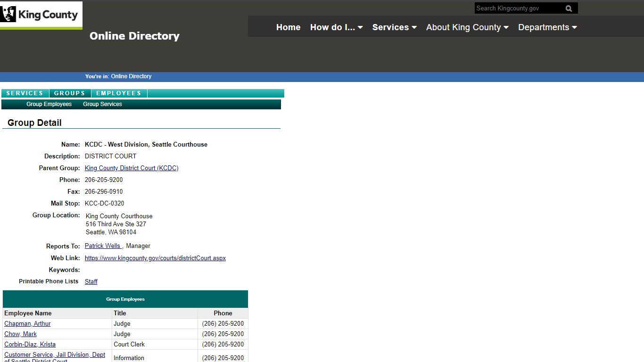Expand the About King County dropdown
The image size is (644, 362).
(x=467, y=27)
